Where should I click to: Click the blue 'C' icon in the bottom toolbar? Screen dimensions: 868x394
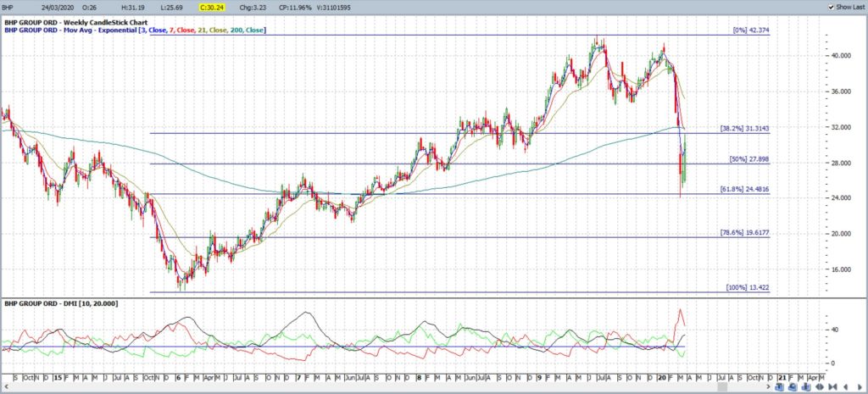point(793,387)
